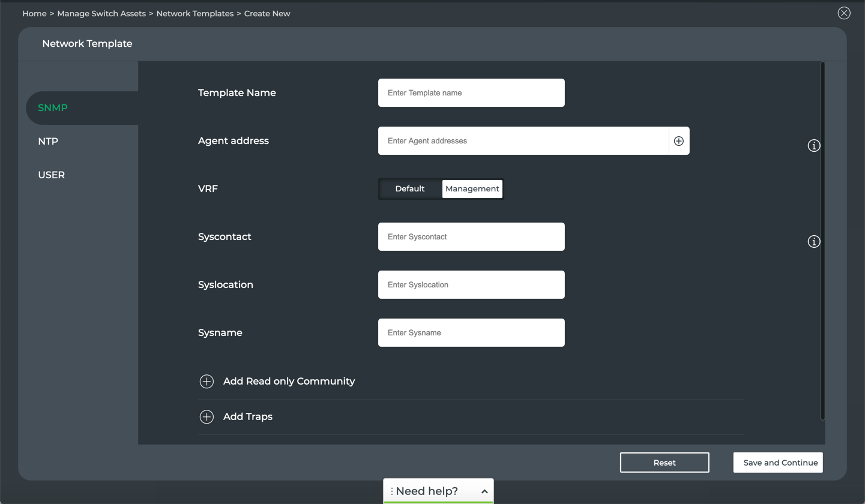Click Save and Continue
Image resolution: width=865 pixels, height=504 pixels.
point(780,463)
